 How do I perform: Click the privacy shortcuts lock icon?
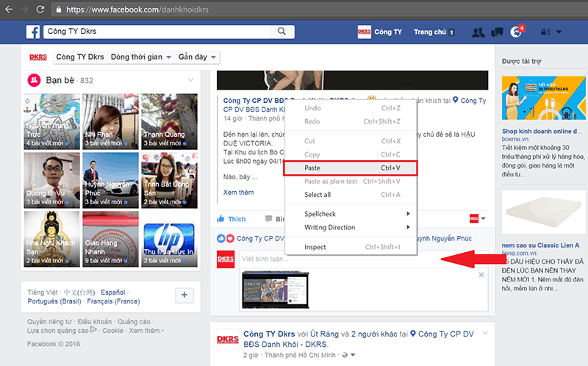[x=545, y=32]
